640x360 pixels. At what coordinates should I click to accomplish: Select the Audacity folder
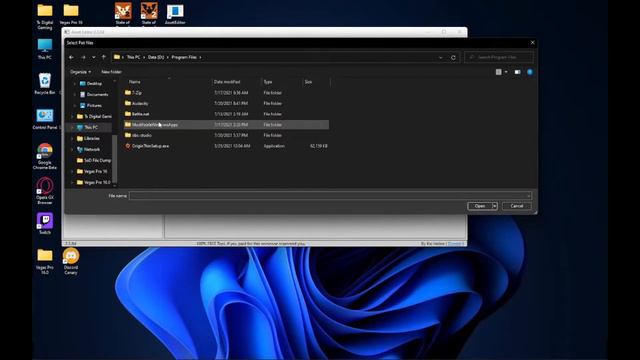(227, 103)
